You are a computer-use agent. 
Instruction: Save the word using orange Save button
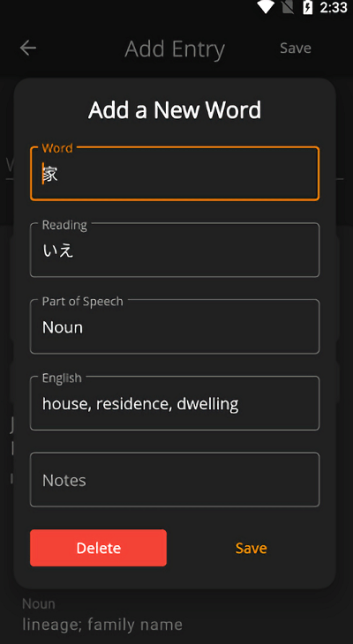(252, 548)
